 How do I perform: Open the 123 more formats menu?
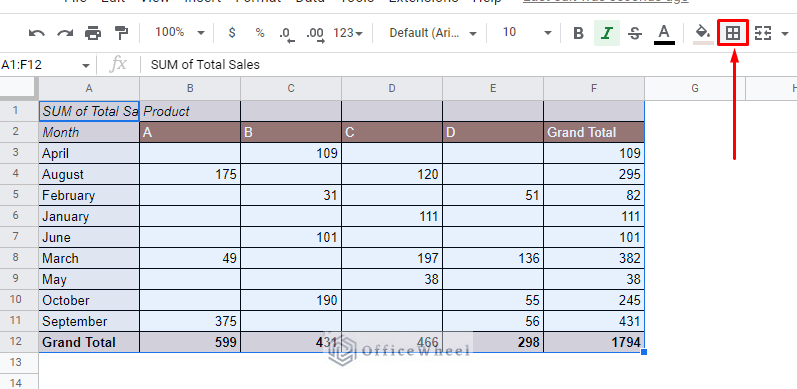348,33
